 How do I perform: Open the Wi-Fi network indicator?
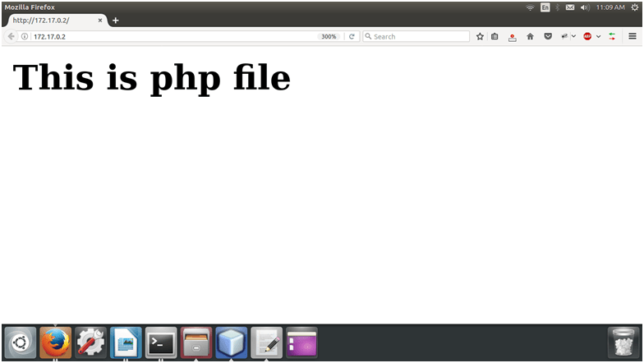[531, 7]
